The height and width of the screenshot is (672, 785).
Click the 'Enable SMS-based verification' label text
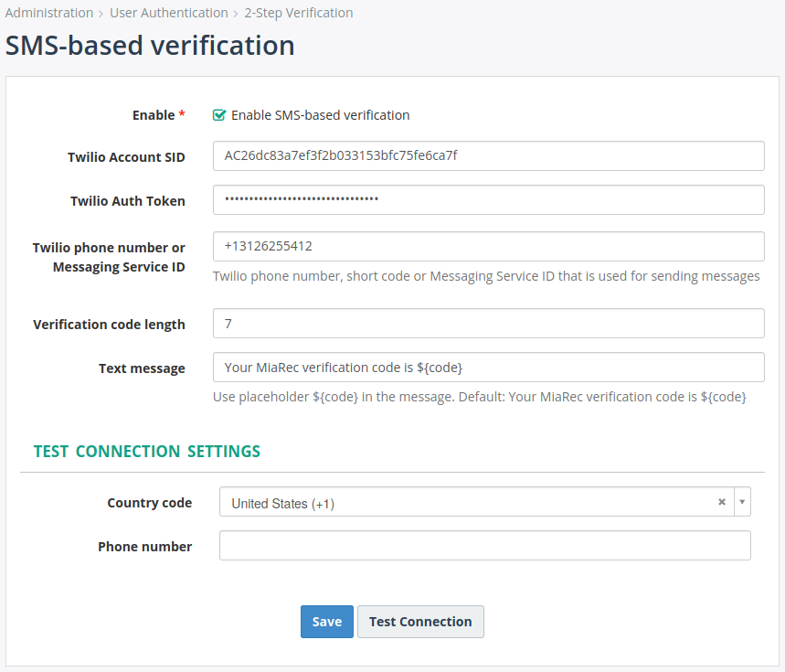(x=321, y=115)
